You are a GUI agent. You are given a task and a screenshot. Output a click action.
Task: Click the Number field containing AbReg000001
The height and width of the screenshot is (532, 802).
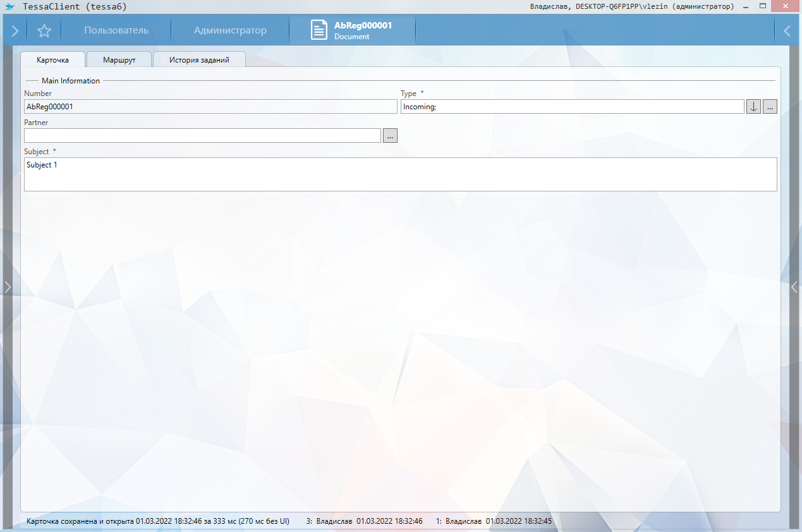pyautogui.click(x=210, y=107)
